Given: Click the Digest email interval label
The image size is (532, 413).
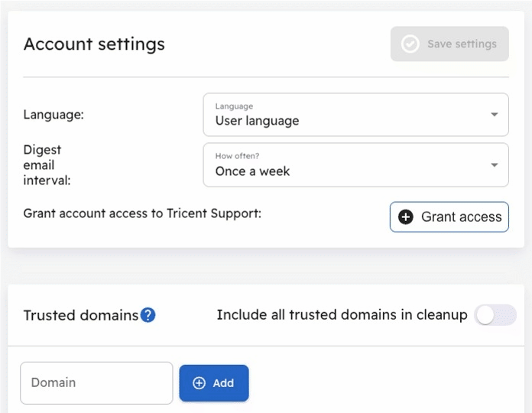Looking at the screenshot, I should pos(47,165).
